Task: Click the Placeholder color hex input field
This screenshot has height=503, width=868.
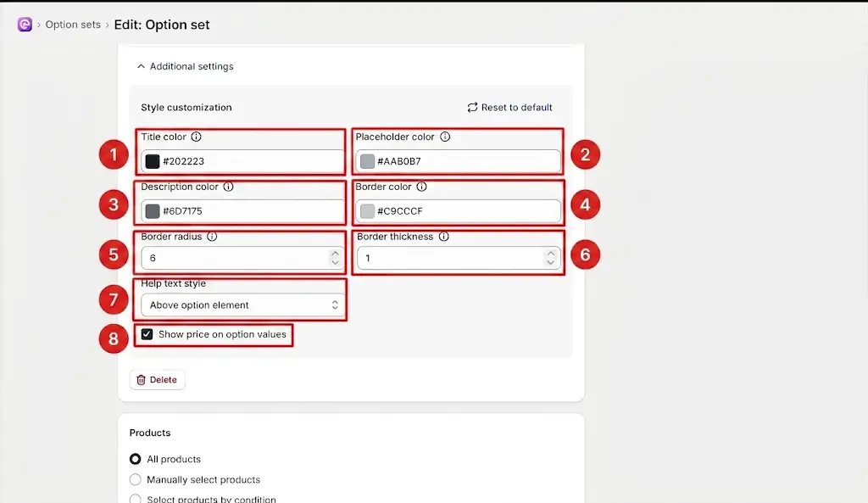Action: (459, 161)
